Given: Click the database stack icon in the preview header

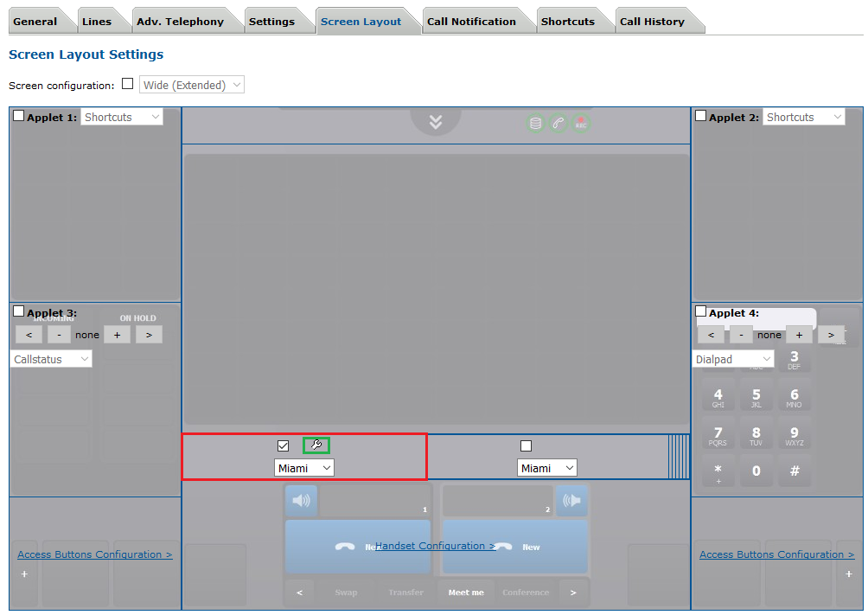Looking at the screenshot, I should (535, 123).
